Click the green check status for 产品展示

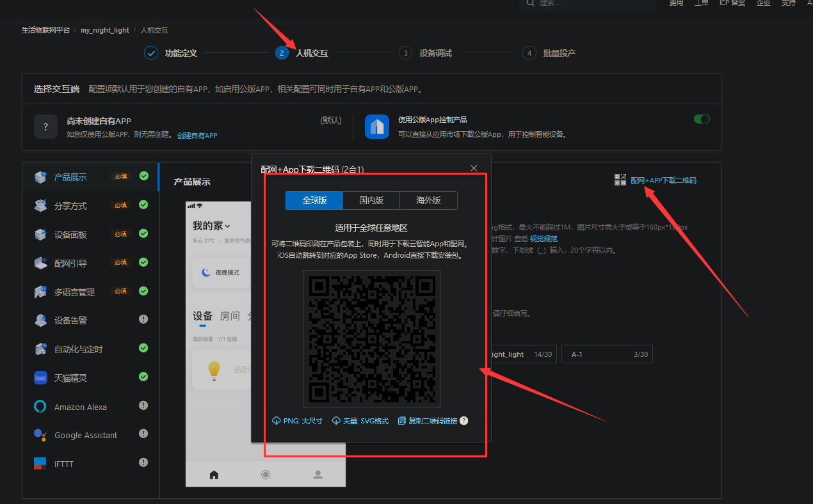coord(143,176)
